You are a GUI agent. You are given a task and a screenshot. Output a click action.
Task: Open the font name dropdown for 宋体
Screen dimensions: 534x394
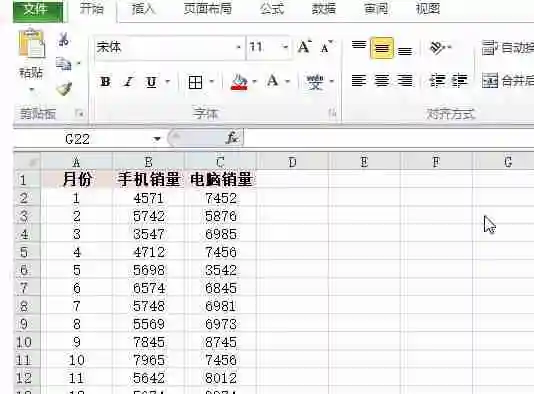(239, 47)
